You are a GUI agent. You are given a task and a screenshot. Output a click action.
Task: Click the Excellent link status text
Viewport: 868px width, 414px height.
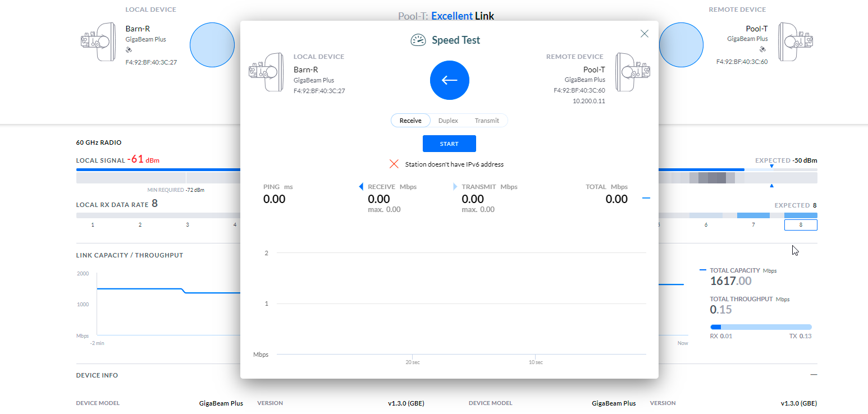[452, 16]
